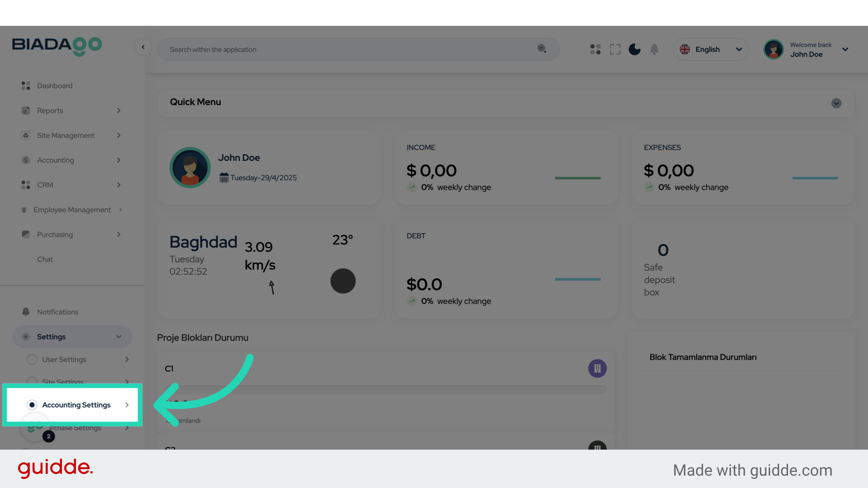Collapse the Settings submenu chevron
The height and width of the screenshot is (488, 868).
tap(118, 337)
